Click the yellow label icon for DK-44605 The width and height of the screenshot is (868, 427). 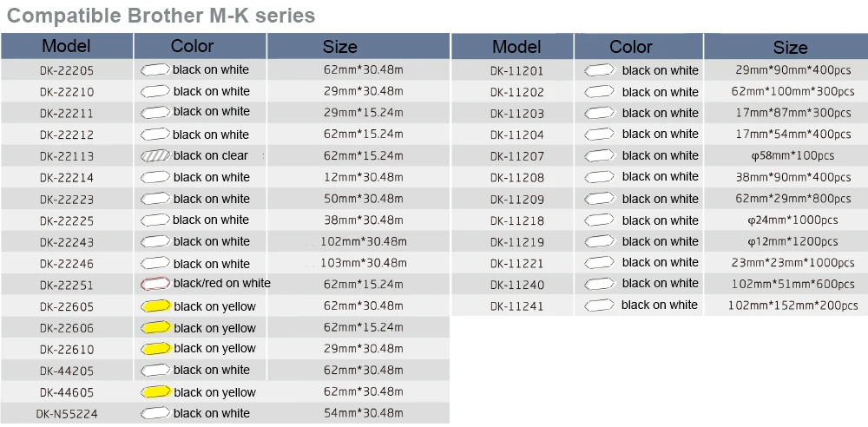pos(154,391)
